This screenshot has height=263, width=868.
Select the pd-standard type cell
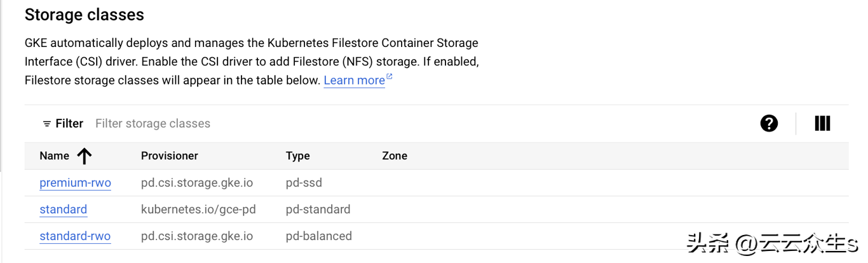318,210
